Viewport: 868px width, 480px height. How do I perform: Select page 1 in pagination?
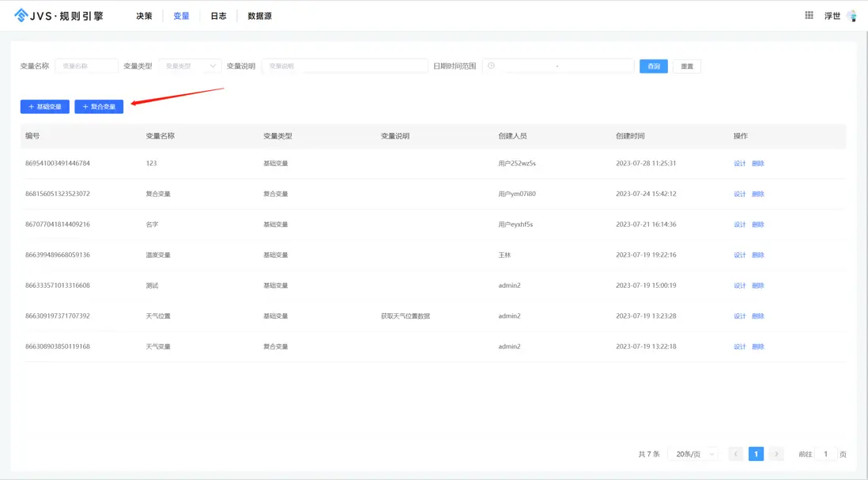coord(756,454)
